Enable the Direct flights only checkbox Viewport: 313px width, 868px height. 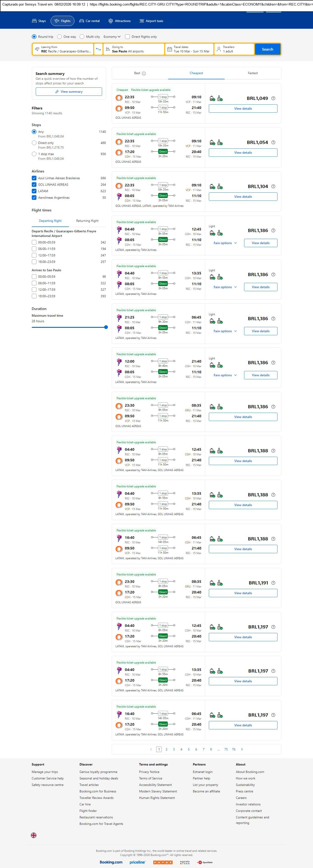pyautogui.click(x=127, y=37)
